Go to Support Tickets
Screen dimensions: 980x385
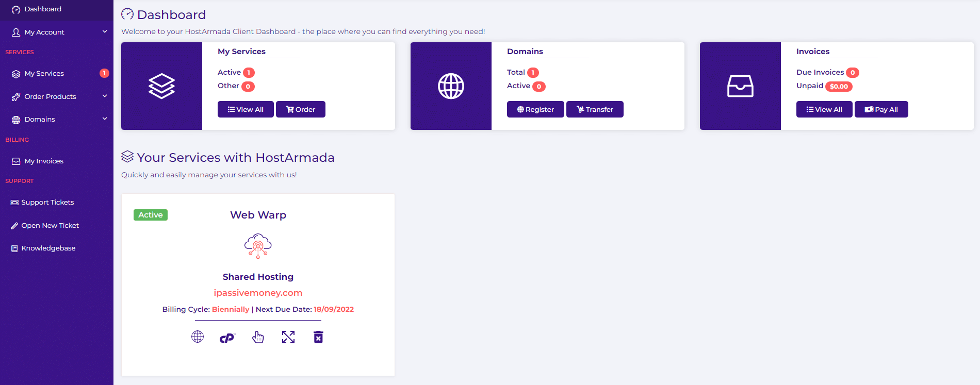pos(47,203)
